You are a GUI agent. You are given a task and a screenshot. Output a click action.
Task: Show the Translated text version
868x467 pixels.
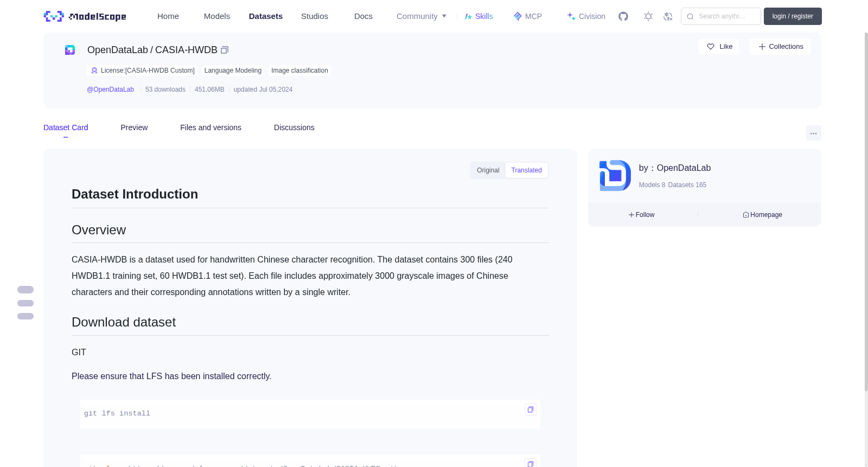coord(526,170)
